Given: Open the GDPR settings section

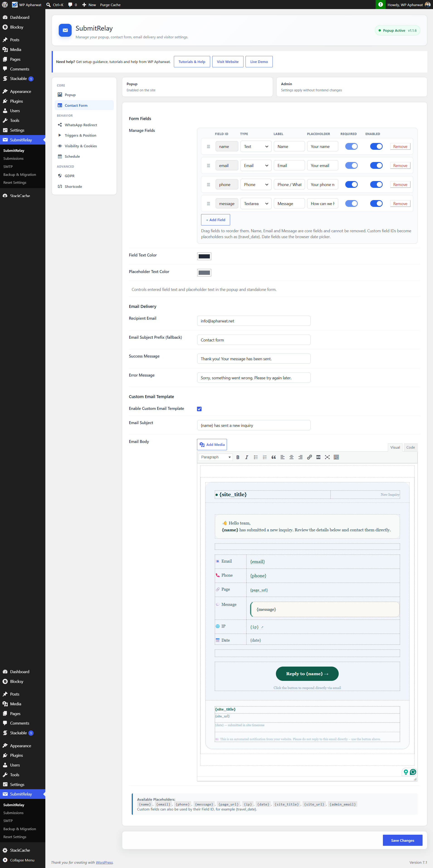Looking at the screenshot, I should (84, 176).
